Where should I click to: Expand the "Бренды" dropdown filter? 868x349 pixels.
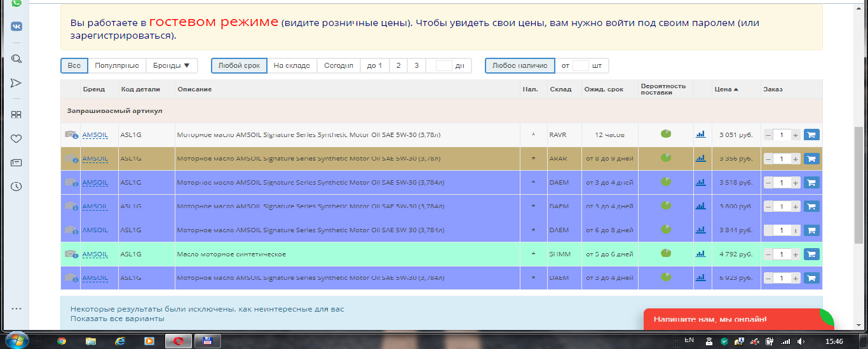tap(172, 65)
